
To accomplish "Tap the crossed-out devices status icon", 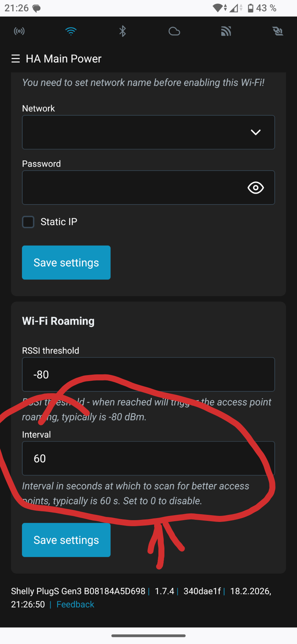I will [x=278, y=31].
